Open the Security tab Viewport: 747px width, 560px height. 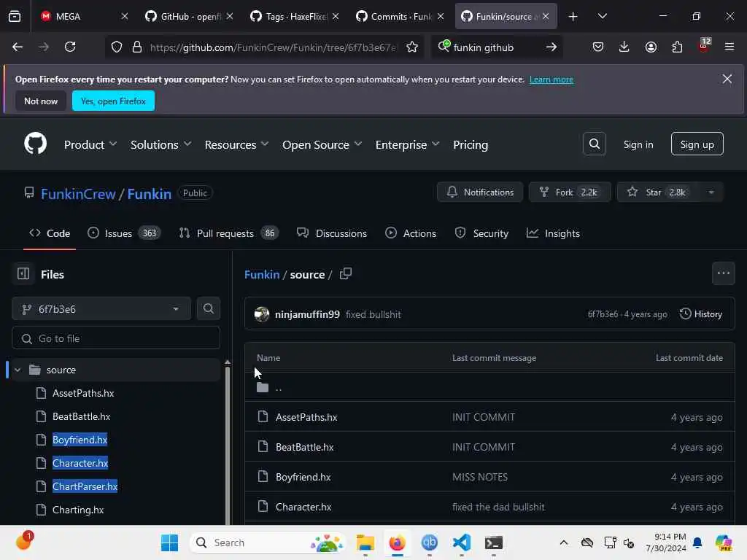(481, 233)
